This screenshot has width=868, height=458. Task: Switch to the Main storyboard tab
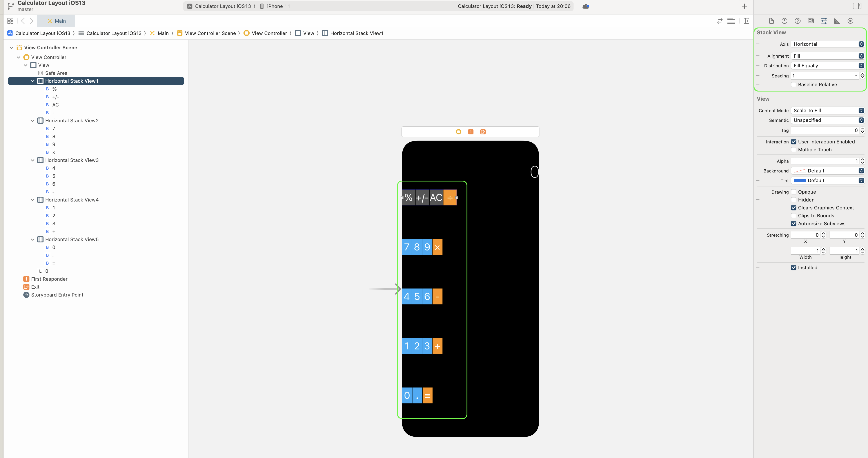coord(56,21)
